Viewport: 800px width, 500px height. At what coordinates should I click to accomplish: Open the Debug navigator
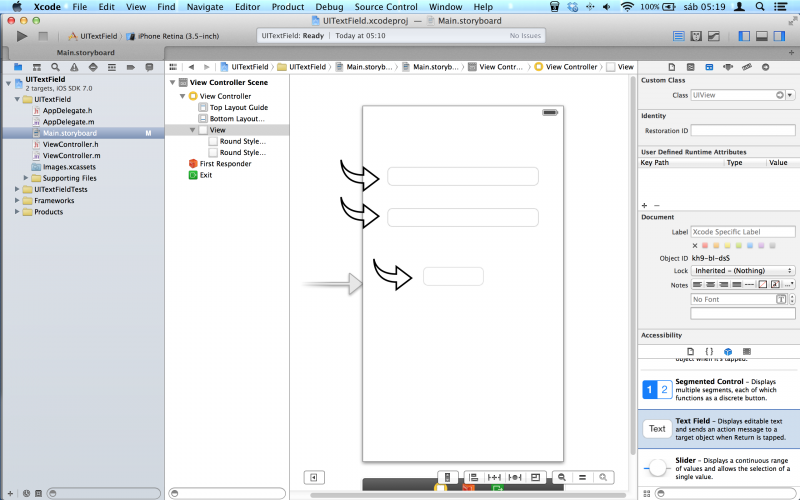112,67
